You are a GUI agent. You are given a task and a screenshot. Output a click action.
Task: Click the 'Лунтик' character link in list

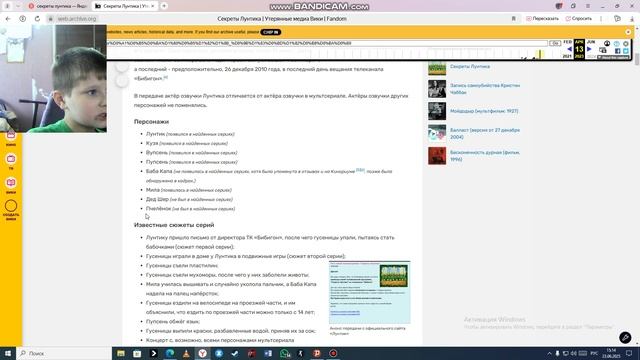[156, 134]
